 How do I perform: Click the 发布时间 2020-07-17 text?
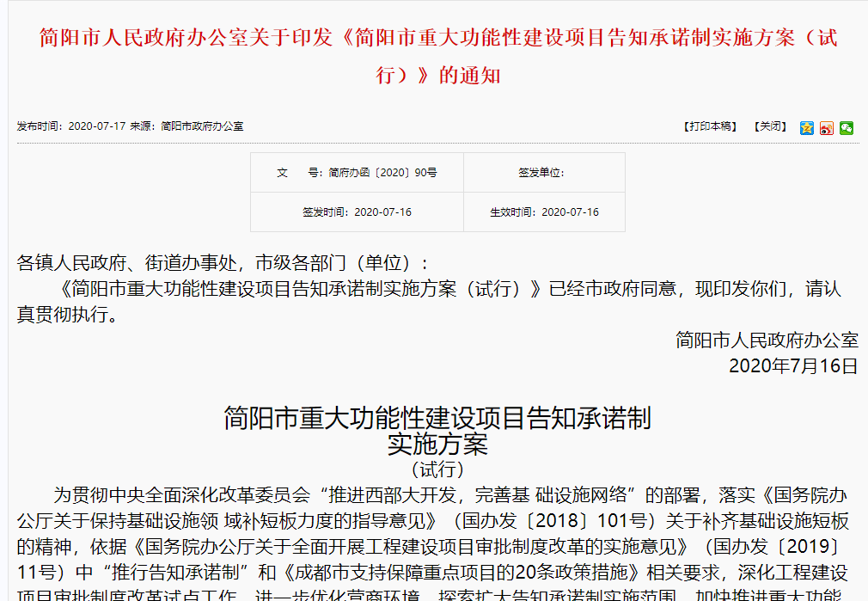(71, 126)
